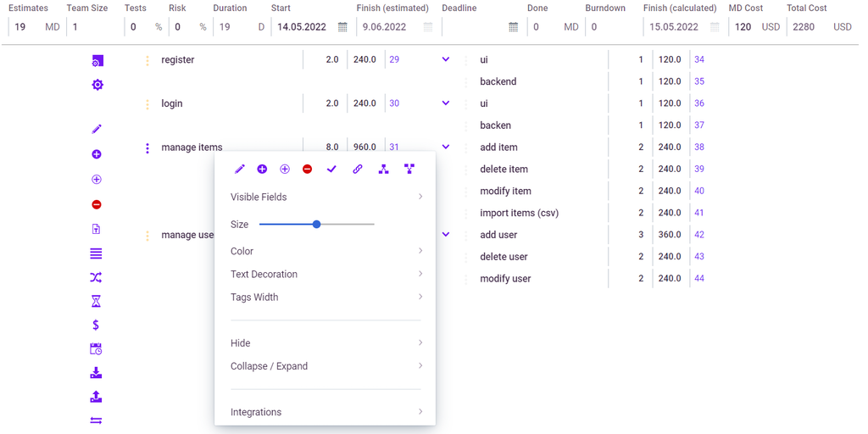Image resolution: width=868 pixels, height=434 pixels.
Task: Click the calendar-with-clock icon in sidebar
Action: (x=97, y=348)
